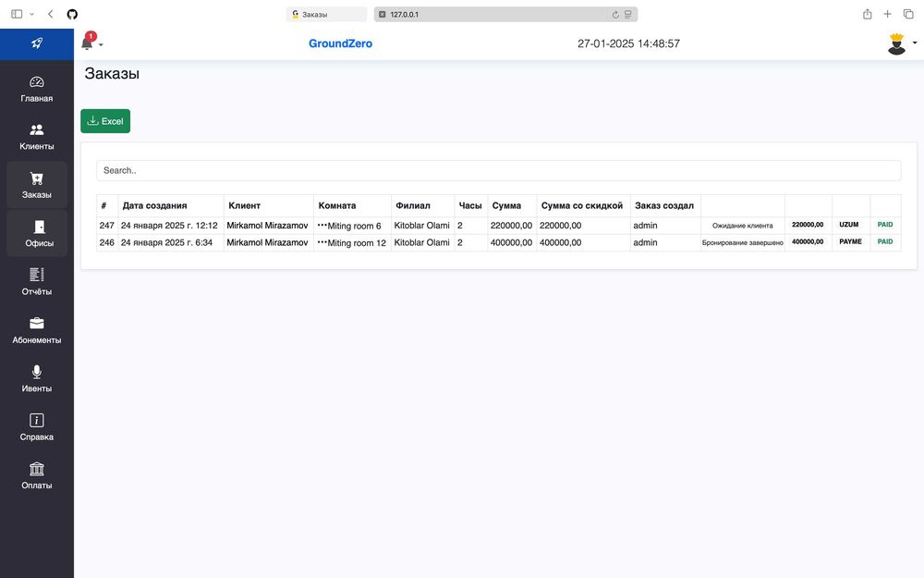Click Клиент column header

pyautogui.click(x=245, y=206)
